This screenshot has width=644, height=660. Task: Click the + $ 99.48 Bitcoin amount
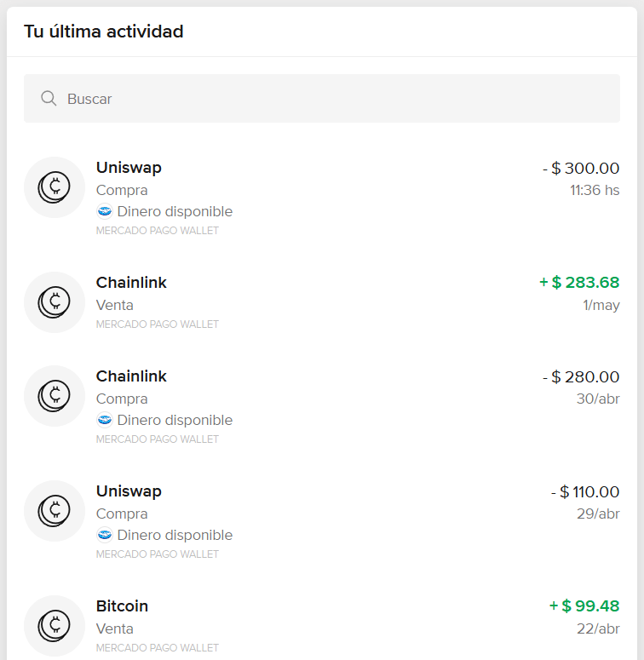584,606
